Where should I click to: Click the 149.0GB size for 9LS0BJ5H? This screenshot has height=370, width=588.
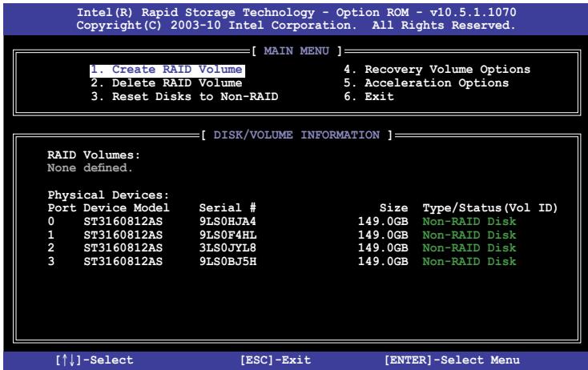click(x=383, y=261)
